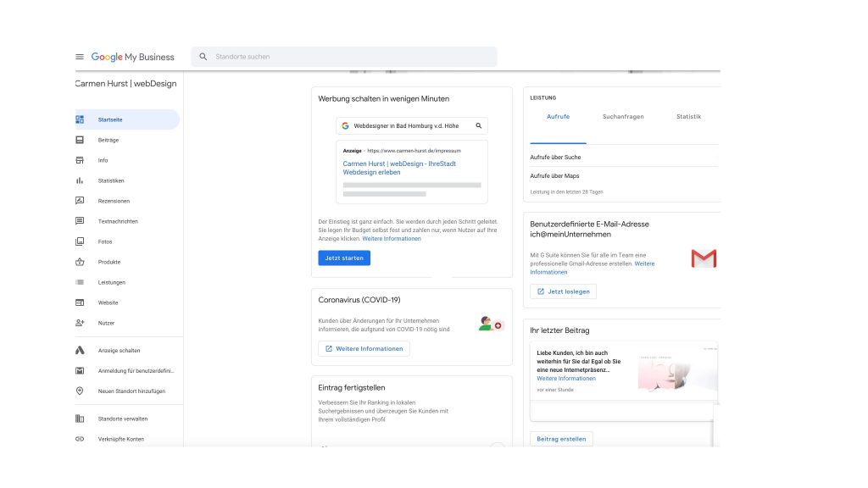Click the search icon in the ad preview
The width and height of the screenshot is (868, 488).
[479, 125]
